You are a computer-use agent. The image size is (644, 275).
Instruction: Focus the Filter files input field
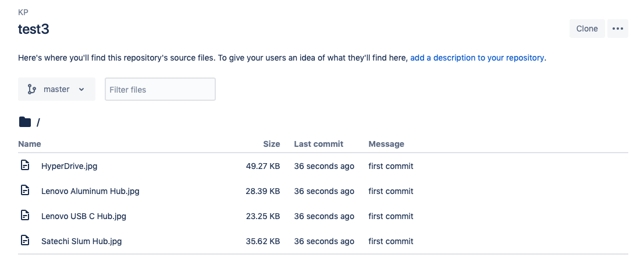pyautogui.click(x=160, y=90)
